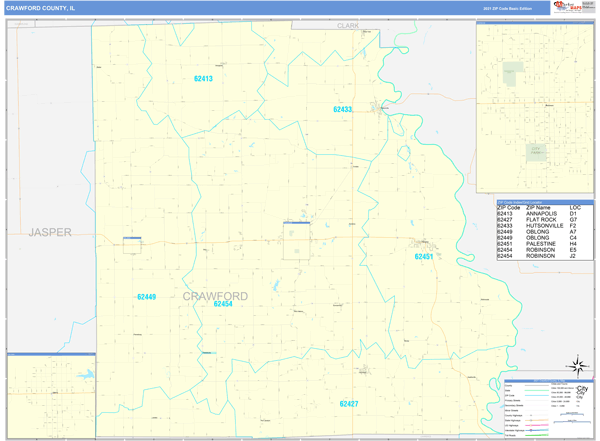This screenshot has height=441, width=600.
Task: Click the CLARK county label
Action: (x=347, y=25)
